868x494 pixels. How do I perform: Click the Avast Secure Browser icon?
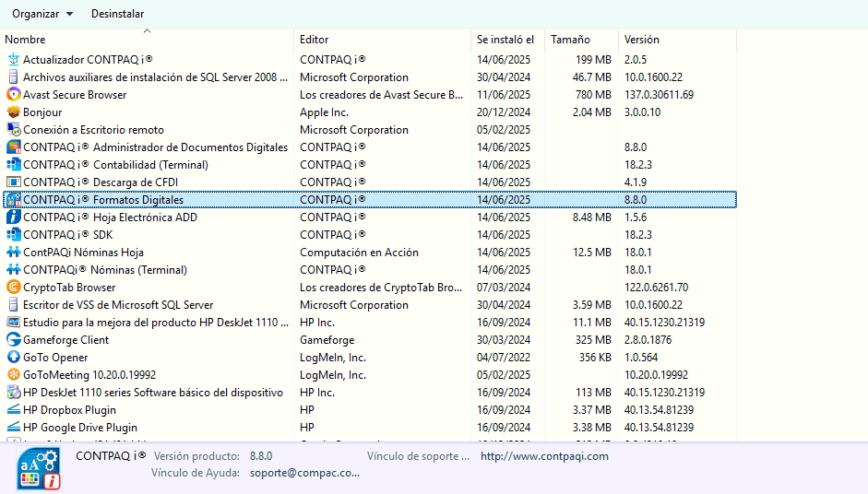click(14, 95)
